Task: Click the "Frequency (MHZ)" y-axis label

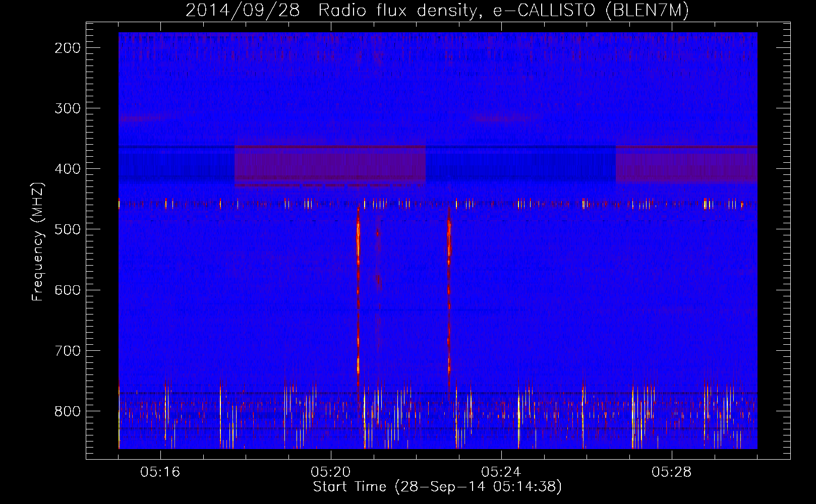Action: click(x=38, y=241)
